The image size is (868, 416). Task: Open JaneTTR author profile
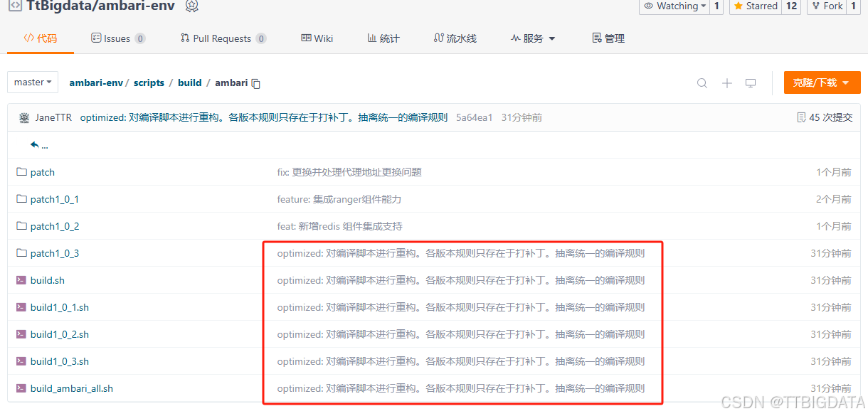tap(53, 117)
